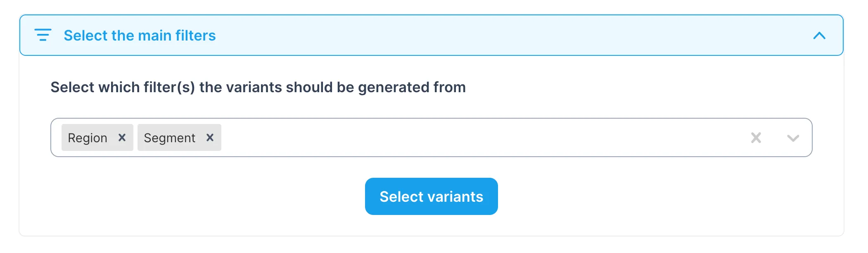Click inside the filter box beside Segment

289,138
